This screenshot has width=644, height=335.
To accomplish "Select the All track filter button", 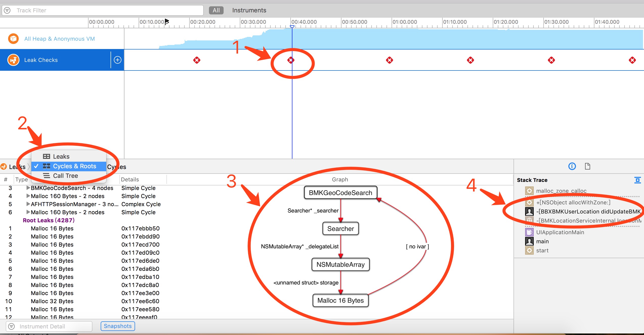I will click(216, 10).
